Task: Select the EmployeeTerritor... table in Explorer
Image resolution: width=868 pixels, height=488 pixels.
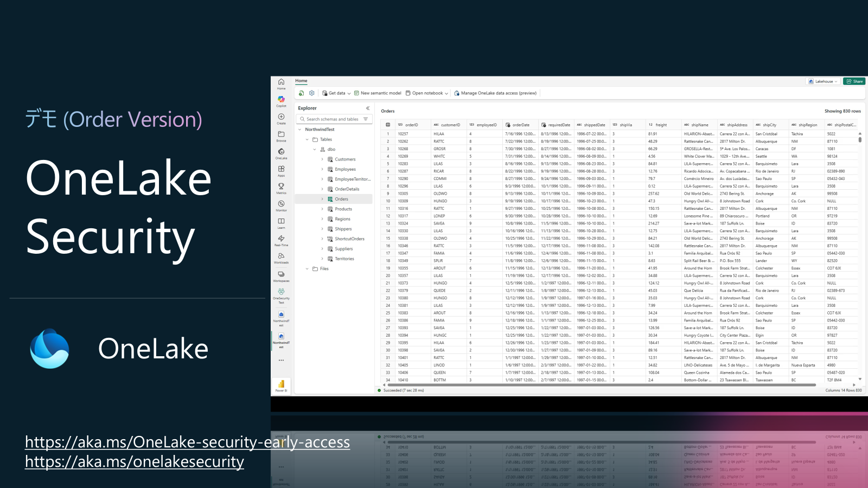Action: click(x=353, y=179)
